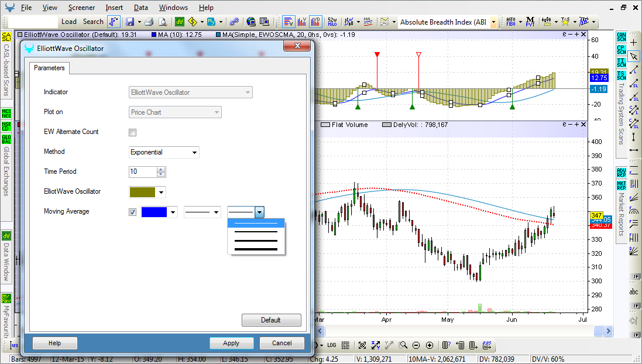Screen dimensions: 642x364
Task: Open Absolute Breadth Index indicator dropdown
Action: pyautogui.click(x=493, y=22)
